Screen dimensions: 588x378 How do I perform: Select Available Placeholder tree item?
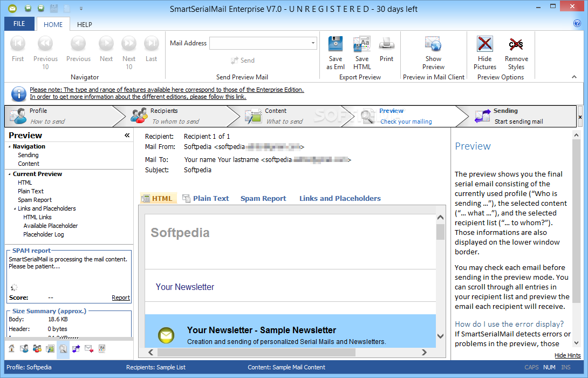51,226
